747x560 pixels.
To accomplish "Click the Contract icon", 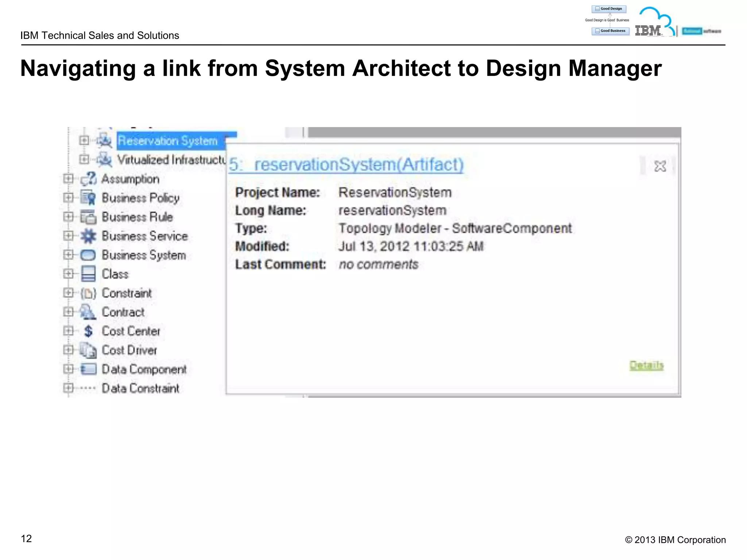I will (88, 312).
